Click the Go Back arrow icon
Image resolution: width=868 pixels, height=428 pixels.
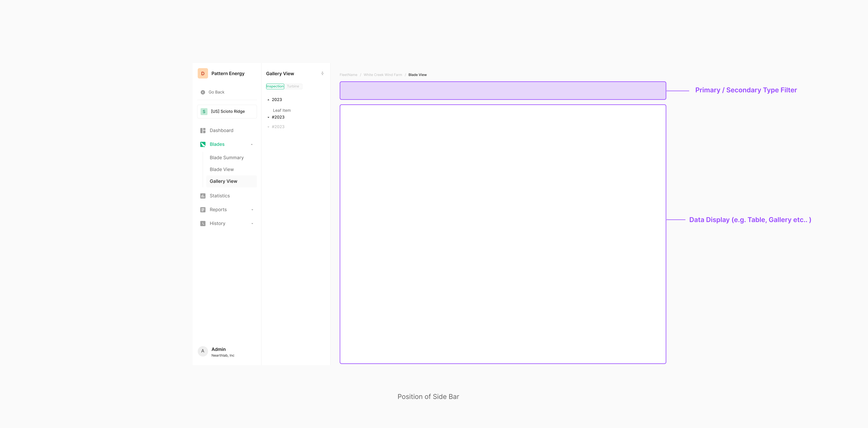(x=203, y=92)
